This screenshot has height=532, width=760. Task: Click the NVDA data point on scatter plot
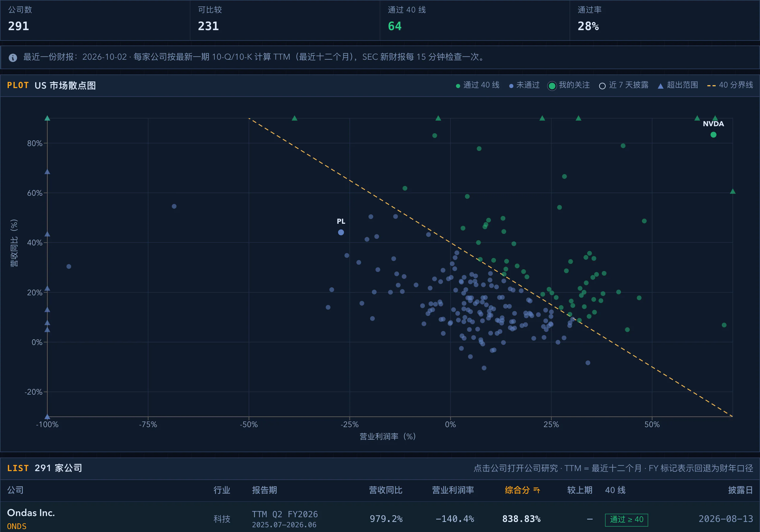713,135
